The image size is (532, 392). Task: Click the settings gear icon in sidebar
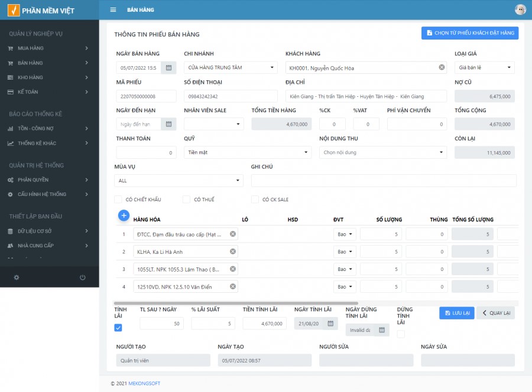pyautogui.click(x=17, y=277)
